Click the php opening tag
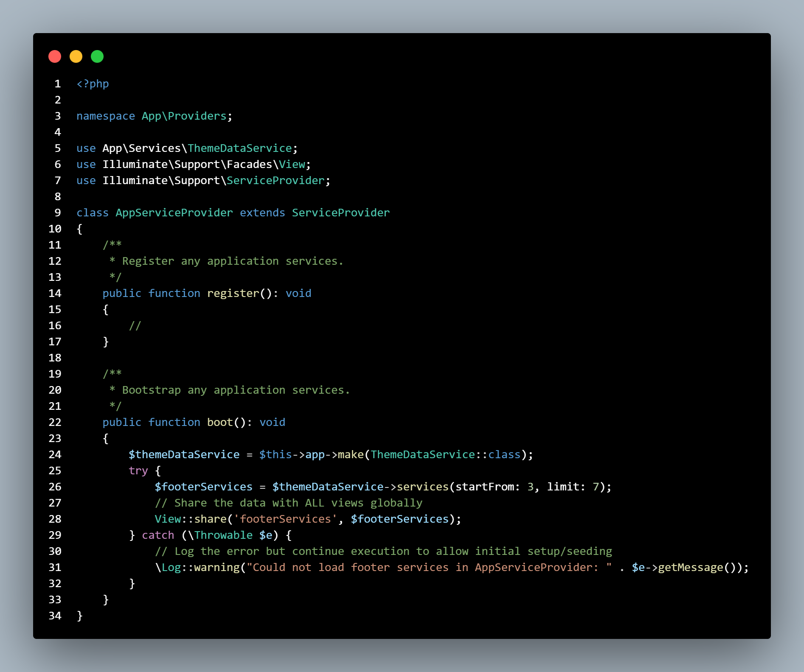 pyautogui.click(x=92, y=84)
